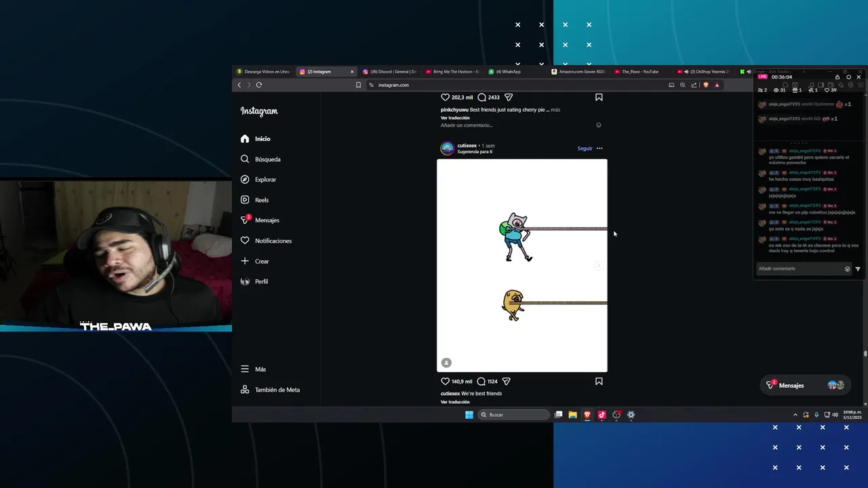Send comment arrow in live chat panel
The width and height of the screenshot is (868, 488).
coord(857,269)
